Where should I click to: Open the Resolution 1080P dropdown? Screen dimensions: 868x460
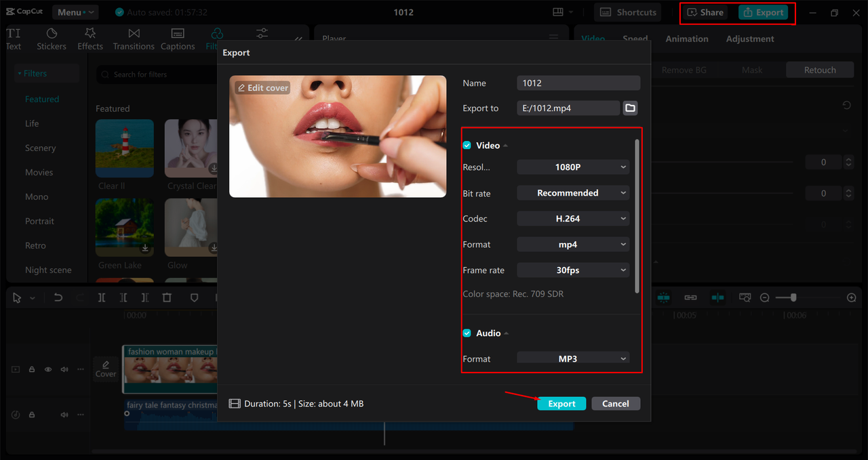pos(573,167)
